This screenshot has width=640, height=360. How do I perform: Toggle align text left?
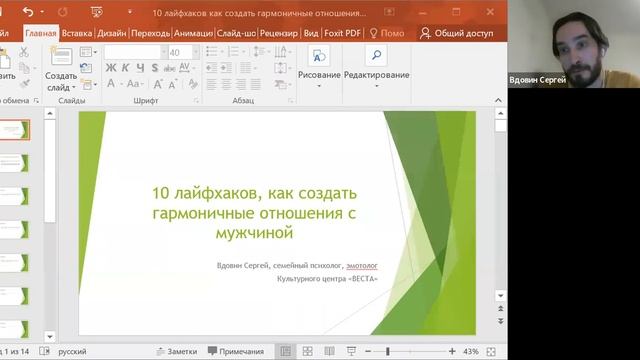click(x=211, y=84)
